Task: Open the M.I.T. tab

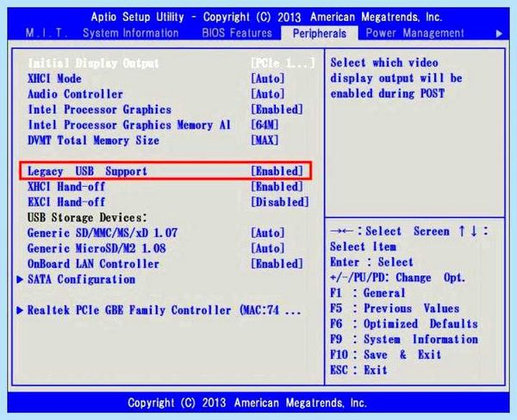Action: click(x=47, y=34)
